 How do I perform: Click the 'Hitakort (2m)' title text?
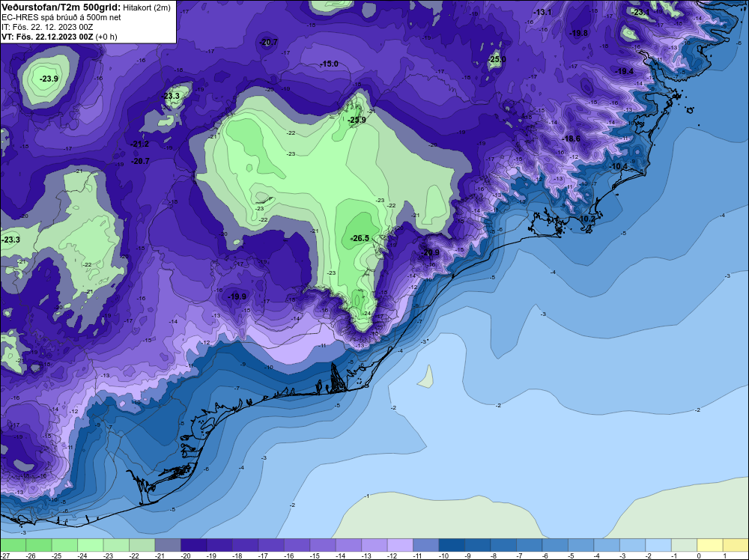(147, 7)
